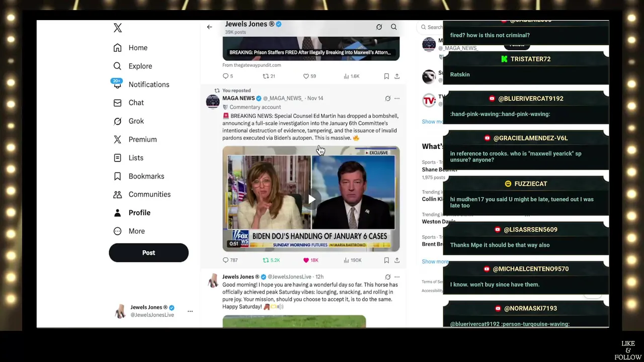Click the MAGA NEWS account name
This screenshot has width=644, height=362.
(x=238, y=98)
